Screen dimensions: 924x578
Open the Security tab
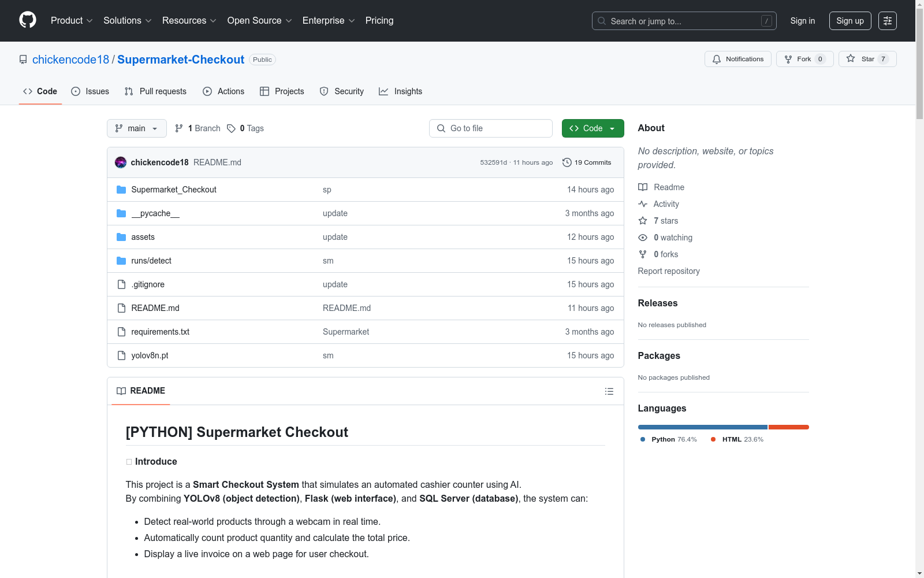[342, 91]
